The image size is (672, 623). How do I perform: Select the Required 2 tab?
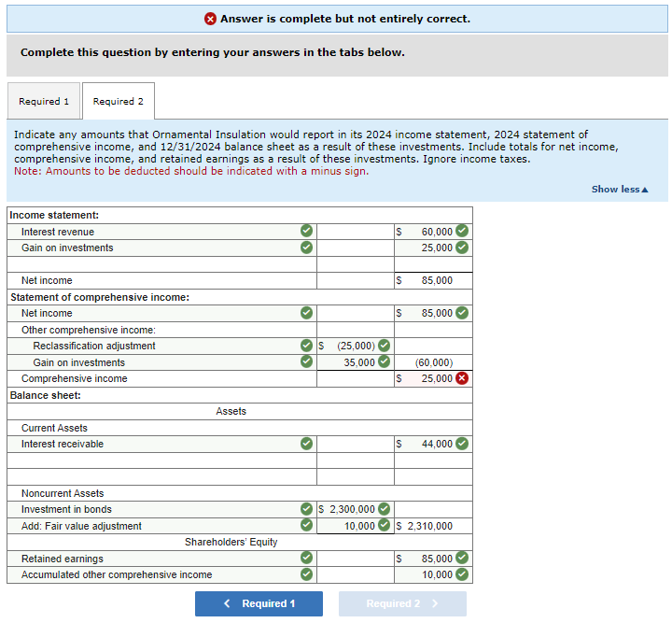pos(119,101)
